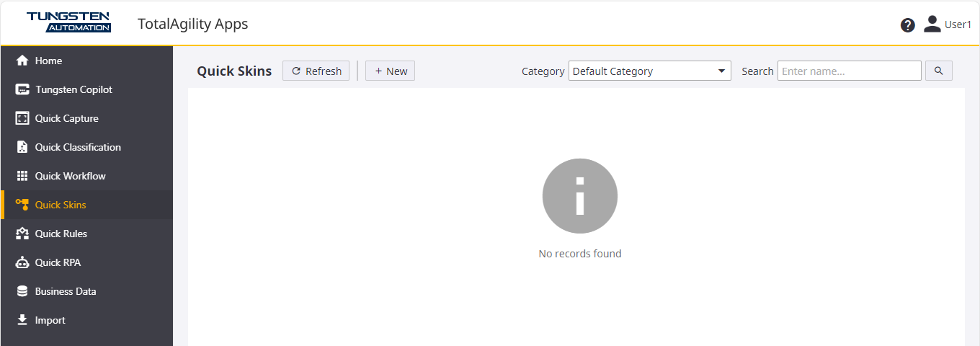Go to Quick Workflow menu label
Viewport: 980px width, 346px height.
pyautogui.click(x=71, y=176)
